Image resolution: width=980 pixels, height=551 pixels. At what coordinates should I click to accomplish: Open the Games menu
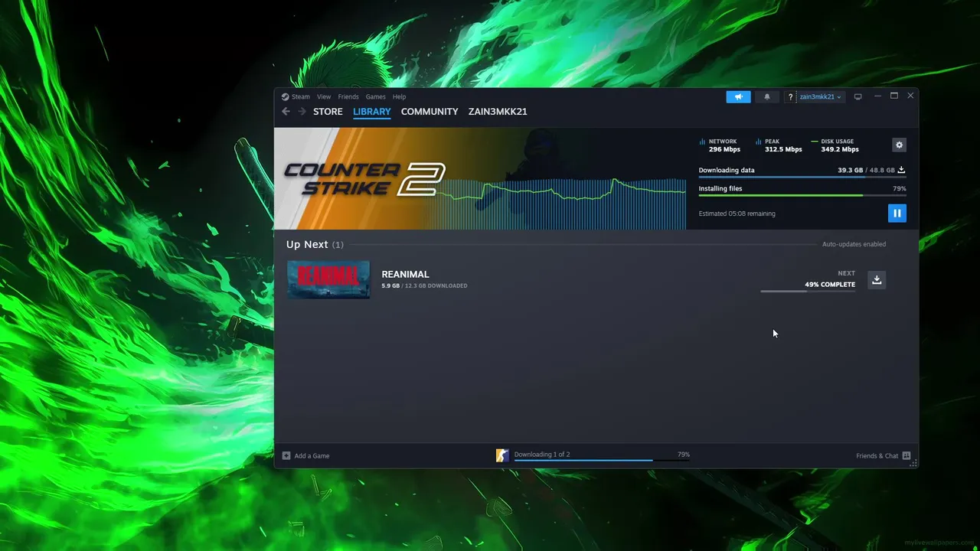(375, 97)
